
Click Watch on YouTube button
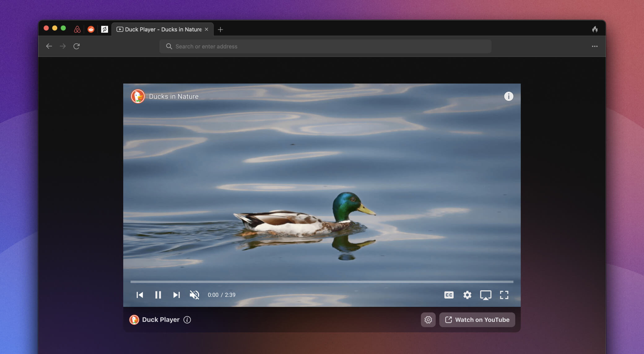pos(477,320)
